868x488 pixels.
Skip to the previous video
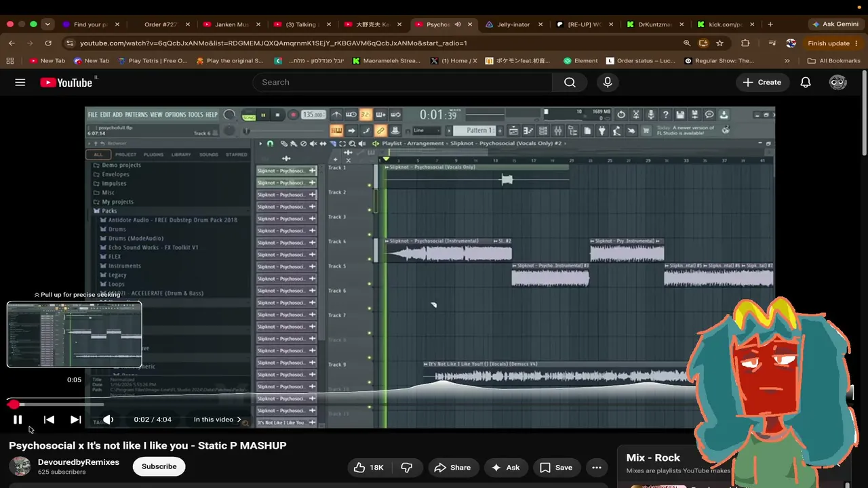coord(49,420)
